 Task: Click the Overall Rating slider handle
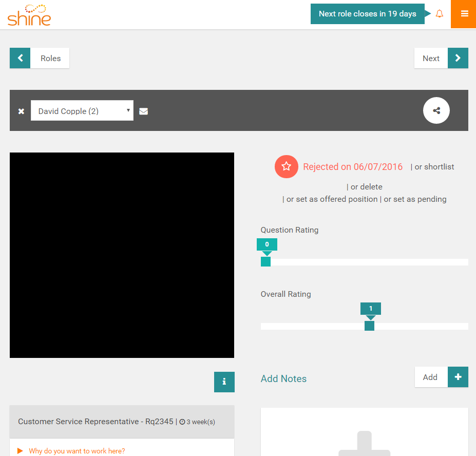coord(369,326)
